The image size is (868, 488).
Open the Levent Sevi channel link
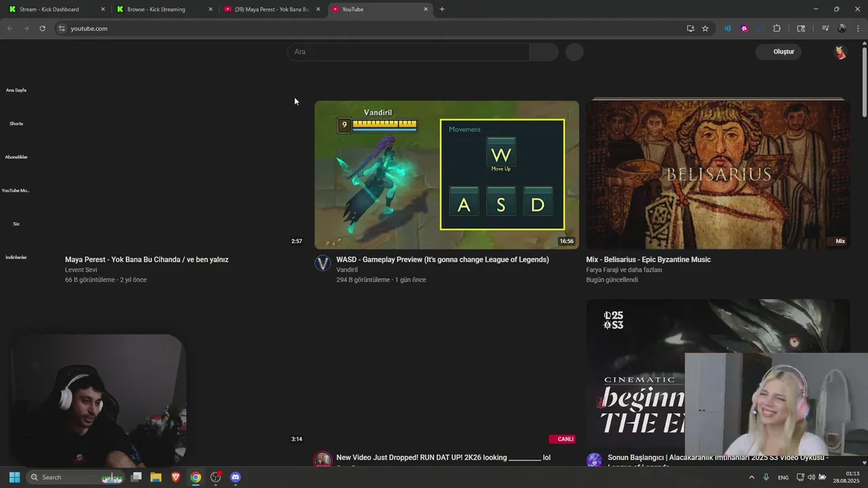[x=81, y=270]
